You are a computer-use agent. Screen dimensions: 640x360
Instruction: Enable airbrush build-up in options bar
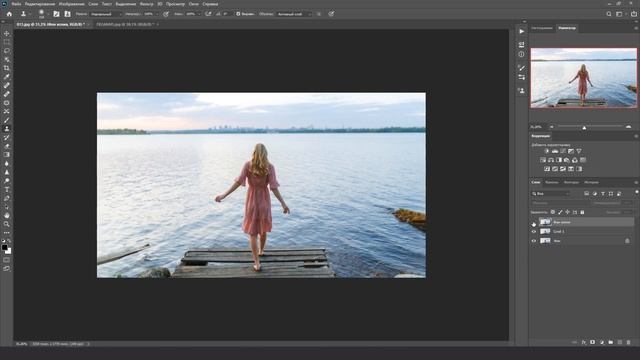pos(208,14)
